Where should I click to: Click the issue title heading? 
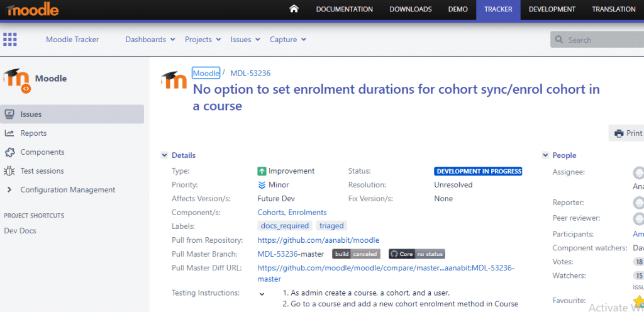(x=396, y=97)
